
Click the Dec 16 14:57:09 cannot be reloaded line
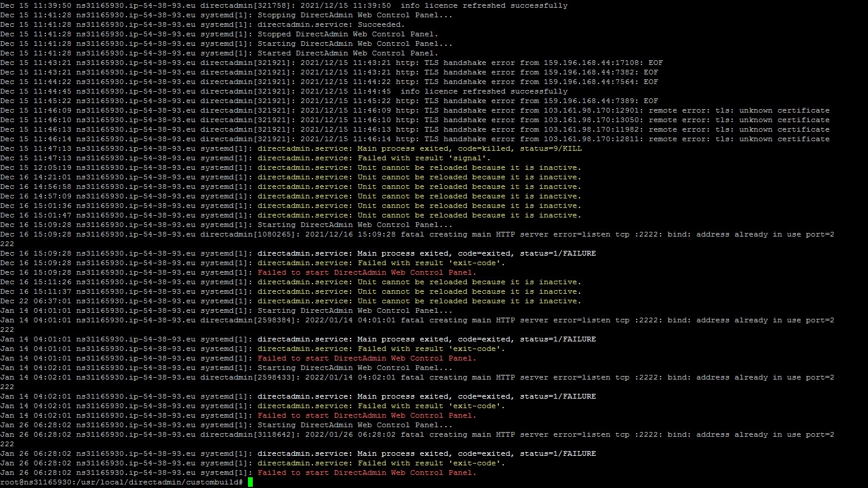point(291,196)
